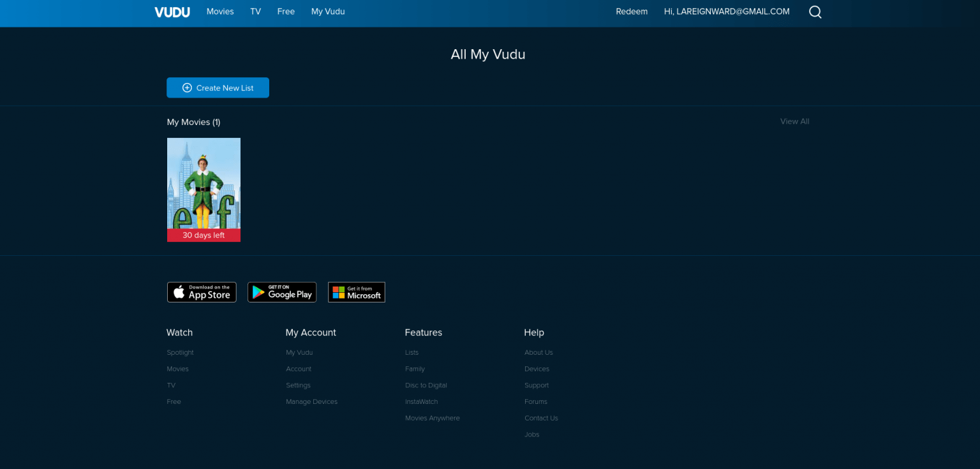Open the search magnifier icon
Image resolution: width=980 pixels, height=469 pixels.
(x=815, y=11)
